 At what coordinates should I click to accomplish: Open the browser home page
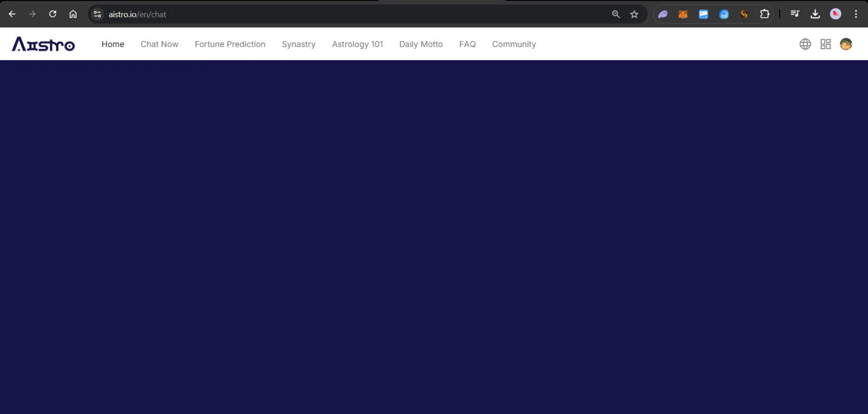pos(73,14)
